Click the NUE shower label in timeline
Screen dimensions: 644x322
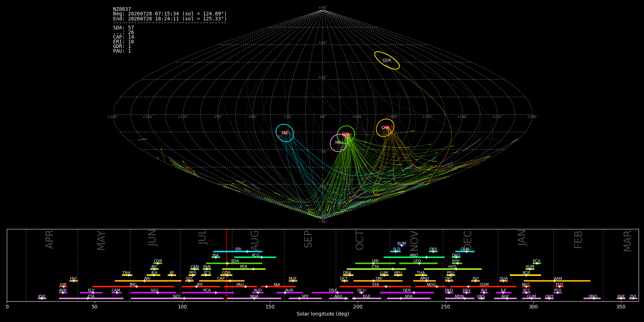(x=293, y=279)
